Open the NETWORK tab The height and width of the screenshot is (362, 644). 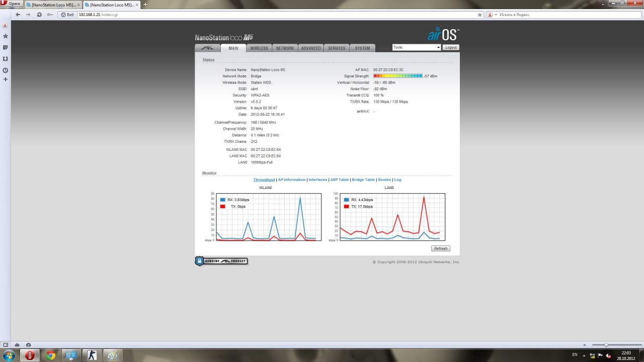285,48
